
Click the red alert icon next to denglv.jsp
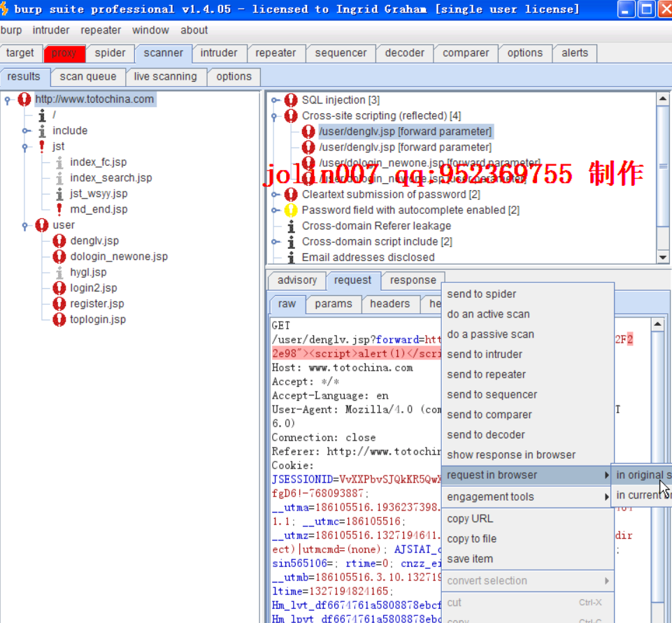click(x=59, y=241)
